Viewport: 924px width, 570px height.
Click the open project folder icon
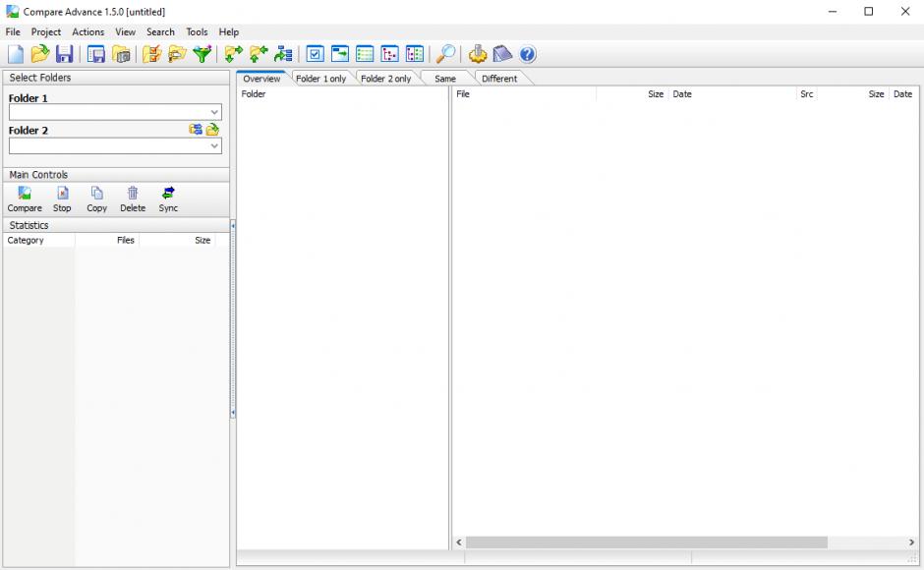[x=40, y=54]
